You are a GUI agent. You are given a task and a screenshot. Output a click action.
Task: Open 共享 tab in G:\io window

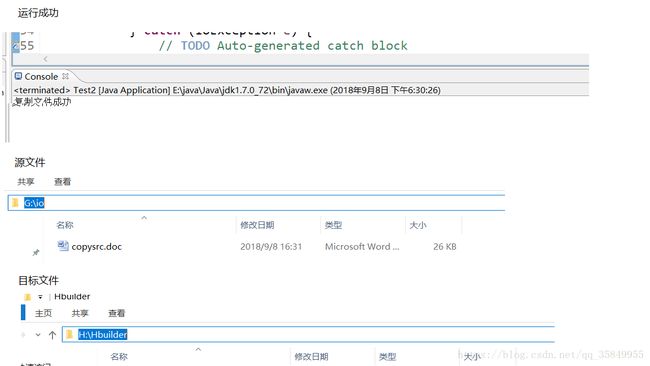pos(26,182)
